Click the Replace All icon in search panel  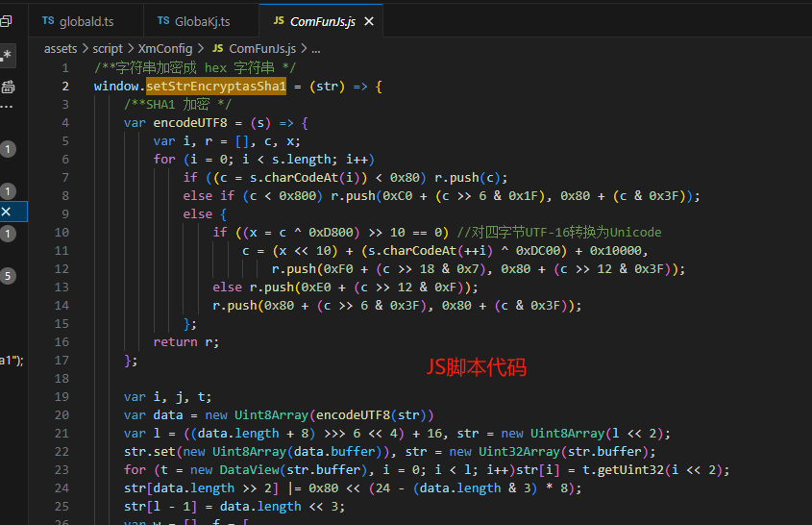8,87
